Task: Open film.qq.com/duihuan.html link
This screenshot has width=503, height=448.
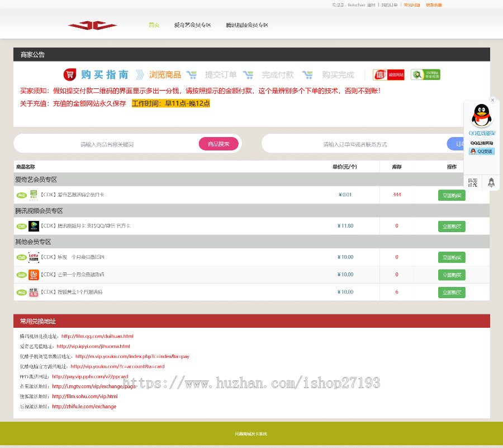Action: click(97, 336)
